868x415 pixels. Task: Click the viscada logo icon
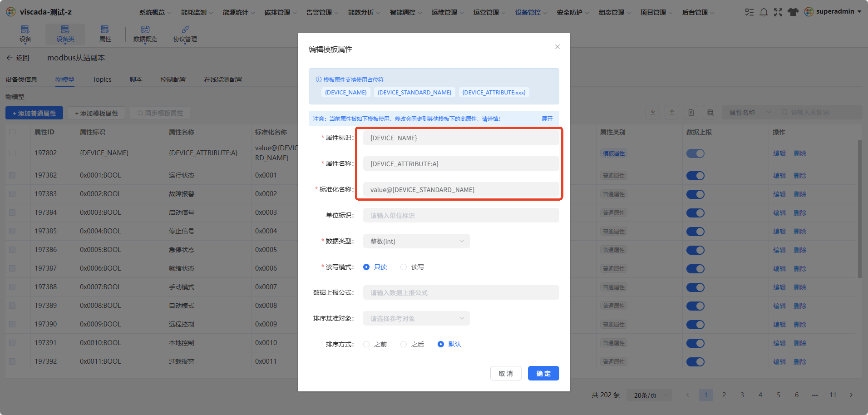tap(11, 12)
